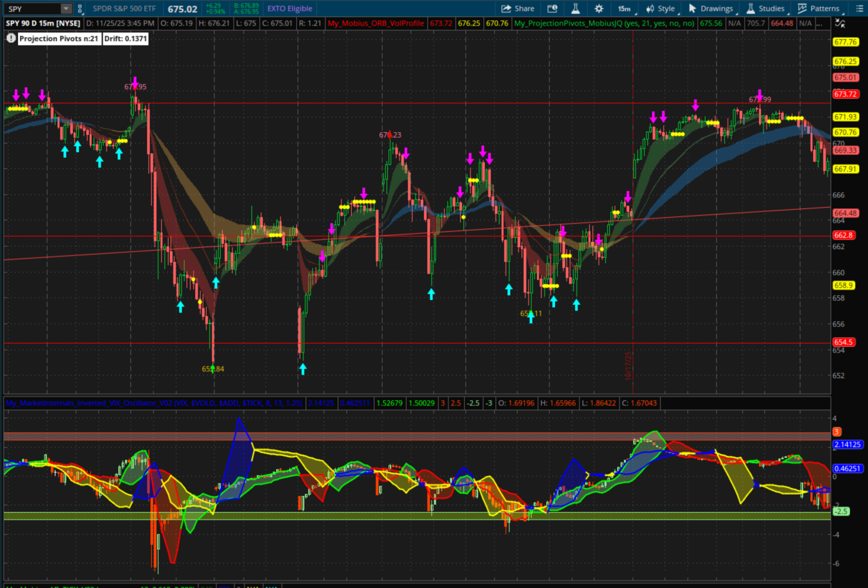Click the My_ProjectionPivots_MobiusJQ study label

(604, 23)
